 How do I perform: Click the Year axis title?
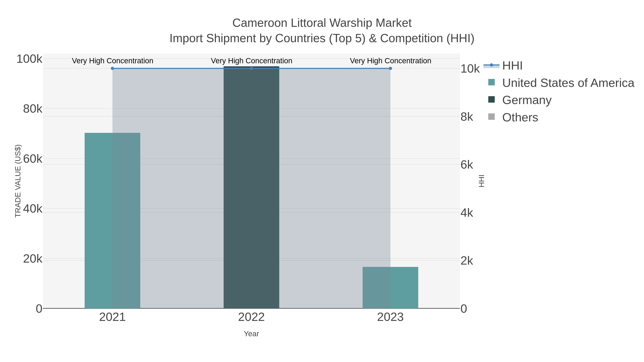(x=251, y=334)
